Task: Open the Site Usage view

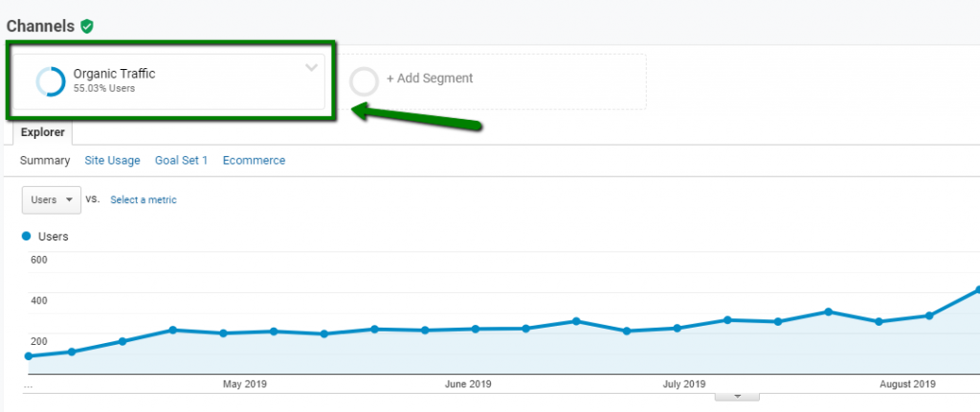Action: [x=112, y=160]
